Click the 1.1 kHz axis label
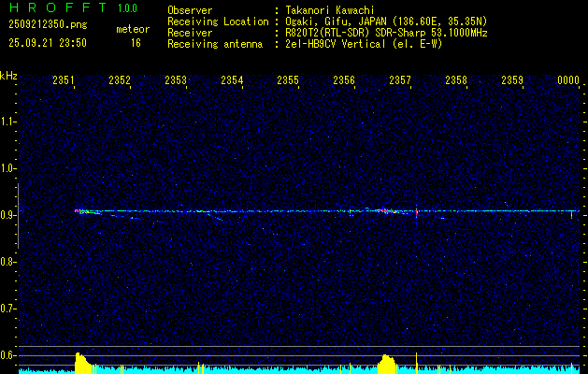Image resolution: width=588 pixels, height=374 pixels. tap(7, 122)
